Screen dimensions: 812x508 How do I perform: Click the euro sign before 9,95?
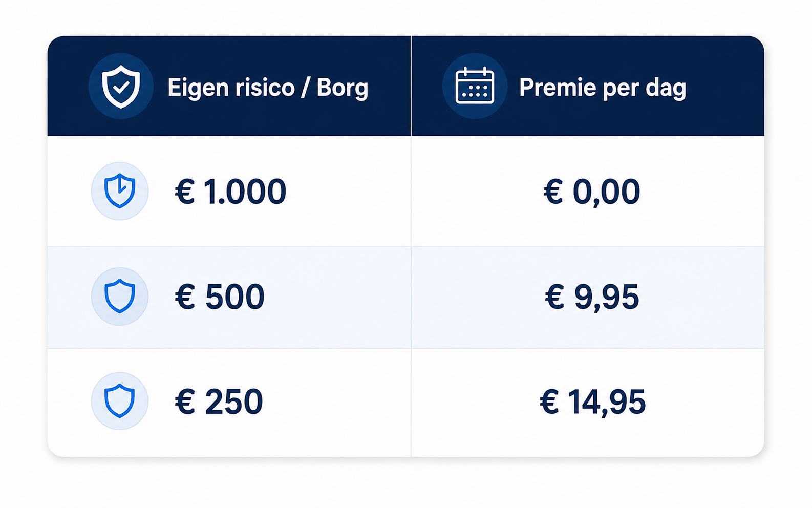tap(555, 297)
